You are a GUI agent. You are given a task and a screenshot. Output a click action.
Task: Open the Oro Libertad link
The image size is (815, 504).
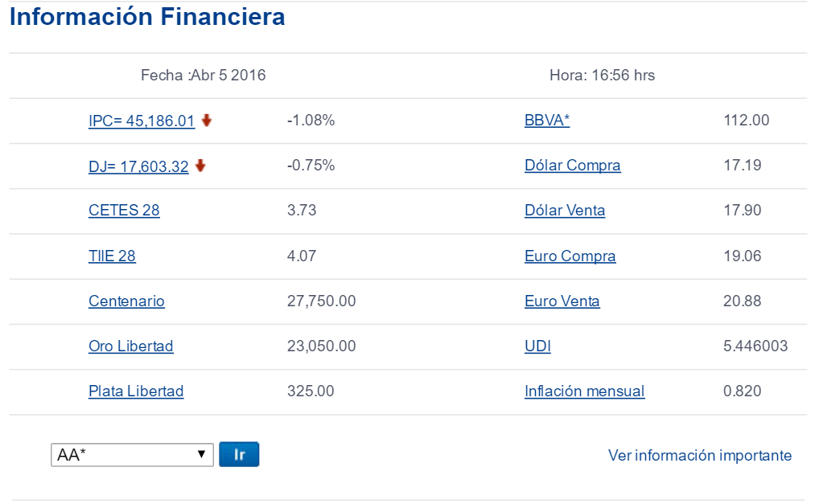pos(130,346)
